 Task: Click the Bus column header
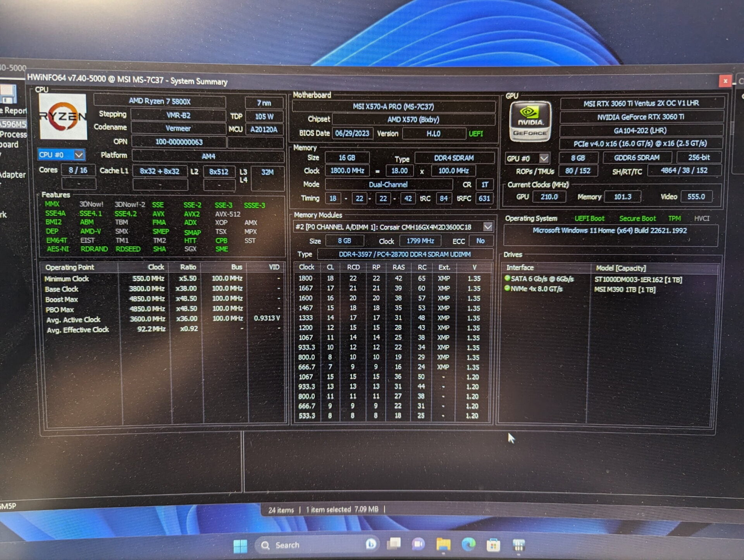pyautogui.click(x=224, y=267)
